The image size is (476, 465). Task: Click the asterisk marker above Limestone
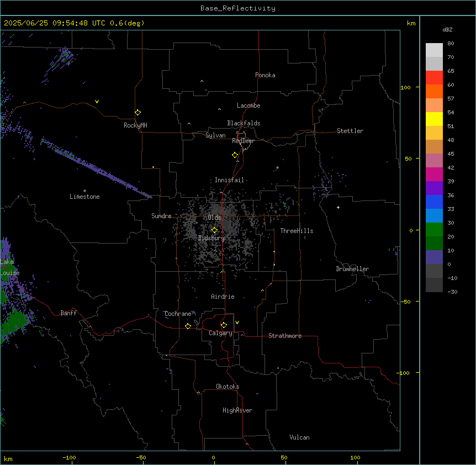pyautogui.click(x=84, y=191)
